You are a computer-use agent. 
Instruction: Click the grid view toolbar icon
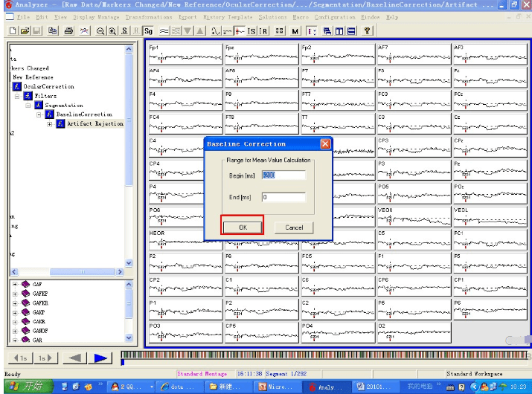[x=280, y=31]
